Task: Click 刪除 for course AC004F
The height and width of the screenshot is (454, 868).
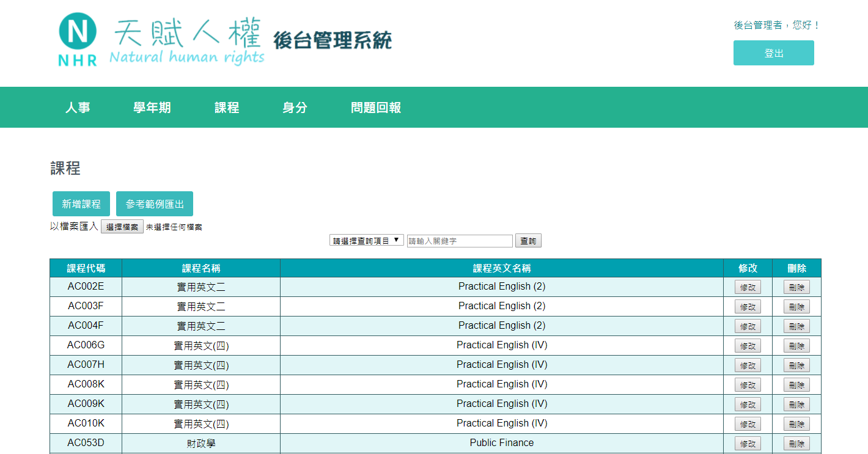Action: click(x=796, y=326)
